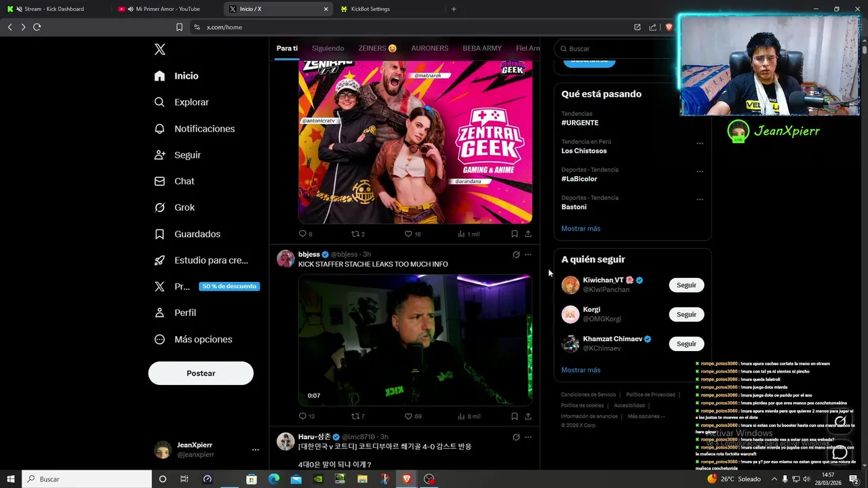
Task: Follow Korgi account
Action: pos(686,314)
